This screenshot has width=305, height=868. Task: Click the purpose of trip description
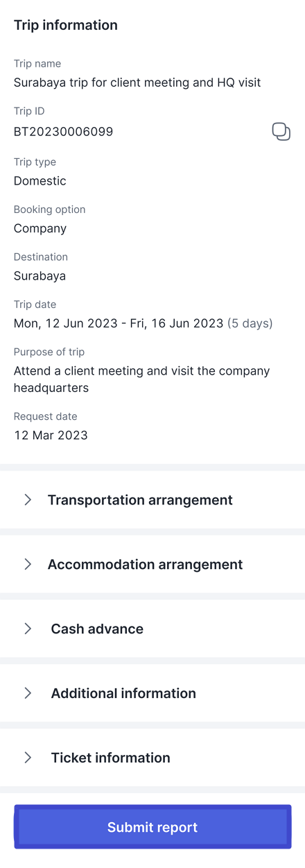[x=142, y=380]
